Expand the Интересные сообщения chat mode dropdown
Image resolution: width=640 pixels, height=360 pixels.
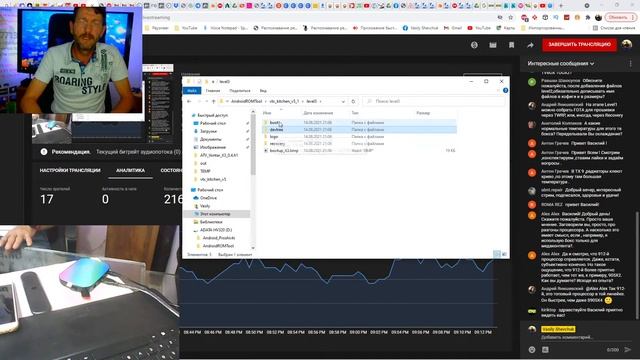pos(561,64)
